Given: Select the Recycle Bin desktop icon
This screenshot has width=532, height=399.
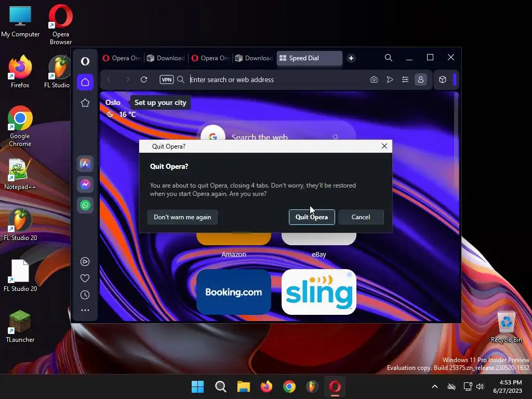Looking at the screenshot, I should pyautogui.click(x=506, y=327).
